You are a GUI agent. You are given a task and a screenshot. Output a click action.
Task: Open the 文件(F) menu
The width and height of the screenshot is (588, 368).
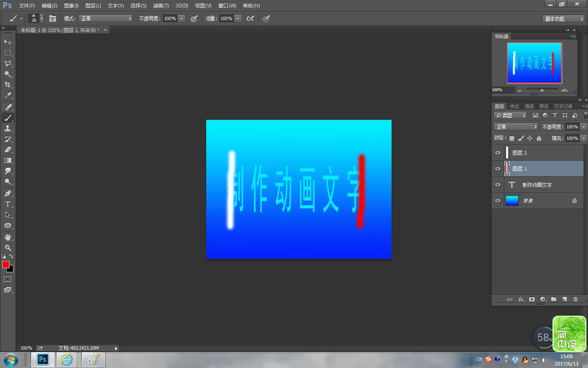[x=27, y=6]
